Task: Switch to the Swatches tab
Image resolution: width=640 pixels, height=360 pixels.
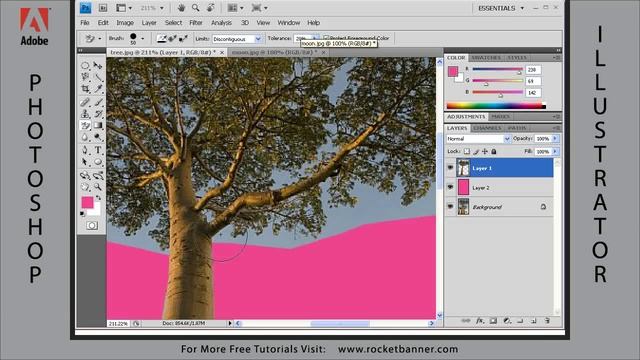Action: click(x=486, y=58)
